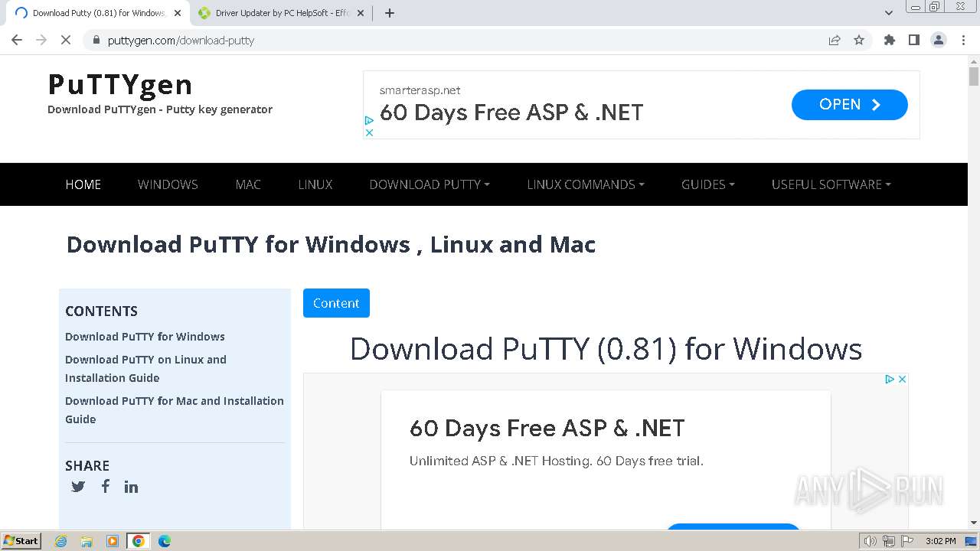Image resolution: width=980 pixels, height=551 pixels.
Task: Open a new browser tab
Action: point(390,13)
